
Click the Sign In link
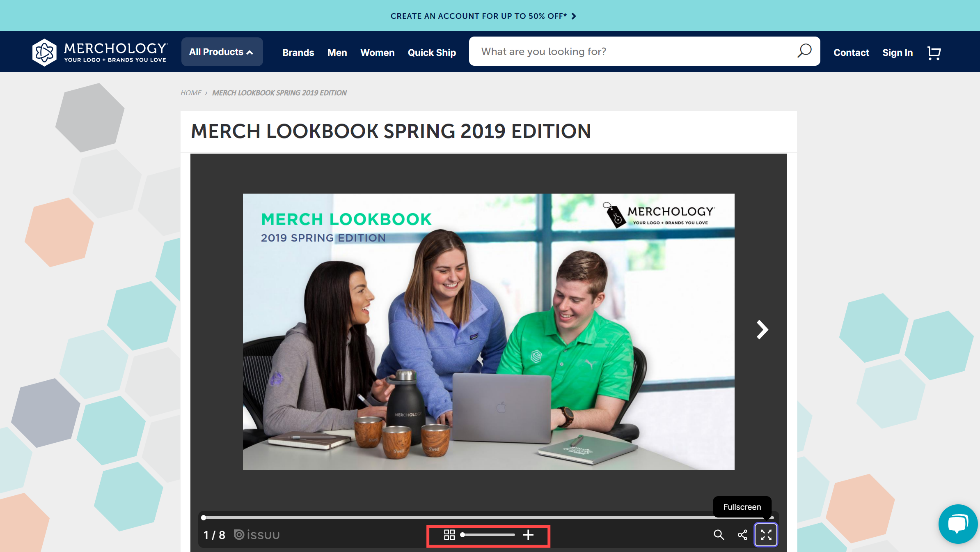pos(898,53)
